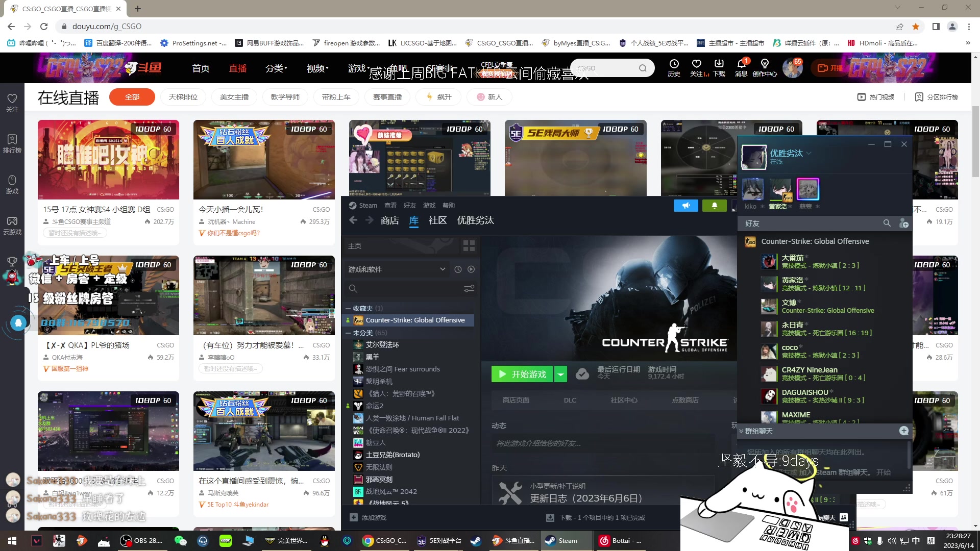Select the 天梯排位 filter pill
Screen dimensions: 980x551
coord(183,97)
